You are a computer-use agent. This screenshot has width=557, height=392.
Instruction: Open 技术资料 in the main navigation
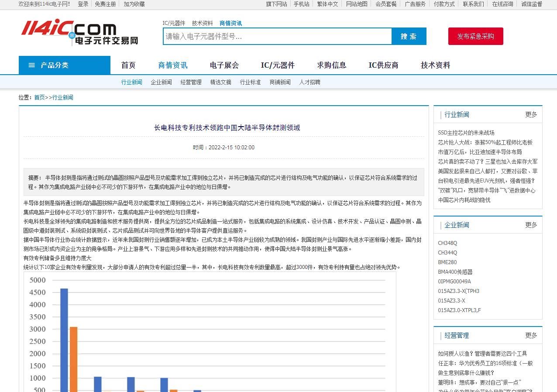point(435,65)
